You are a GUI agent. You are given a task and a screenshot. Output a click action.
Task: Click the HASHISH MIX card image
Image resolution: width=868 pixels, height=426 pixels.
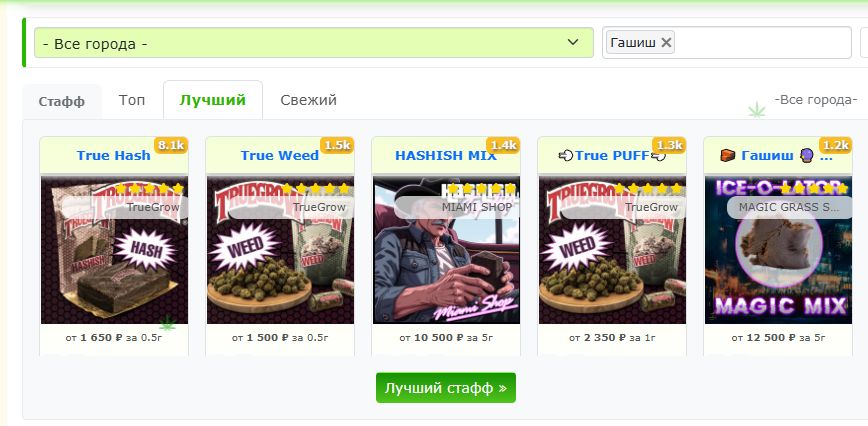[446, 250]
